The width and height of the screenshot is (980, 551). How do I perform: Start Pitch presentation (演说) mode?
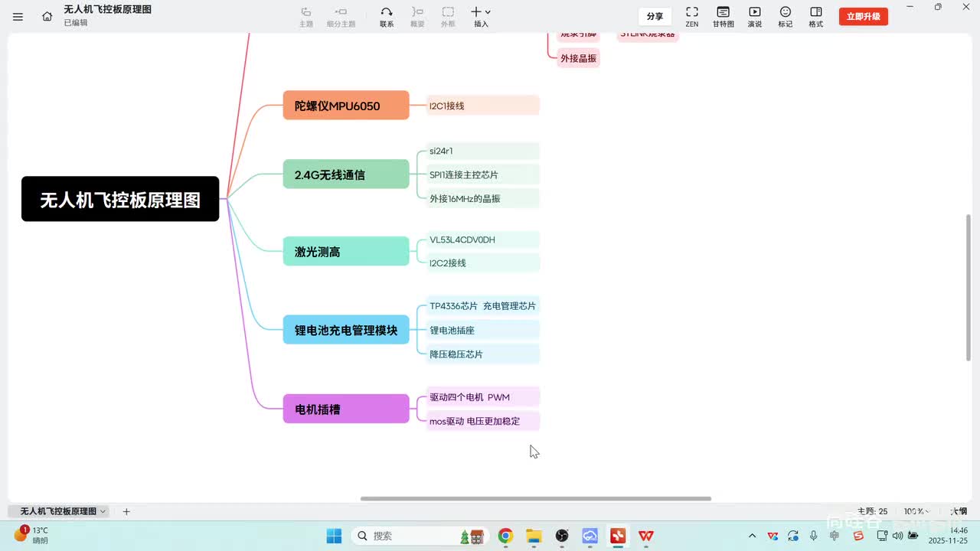tap(755, 17)
